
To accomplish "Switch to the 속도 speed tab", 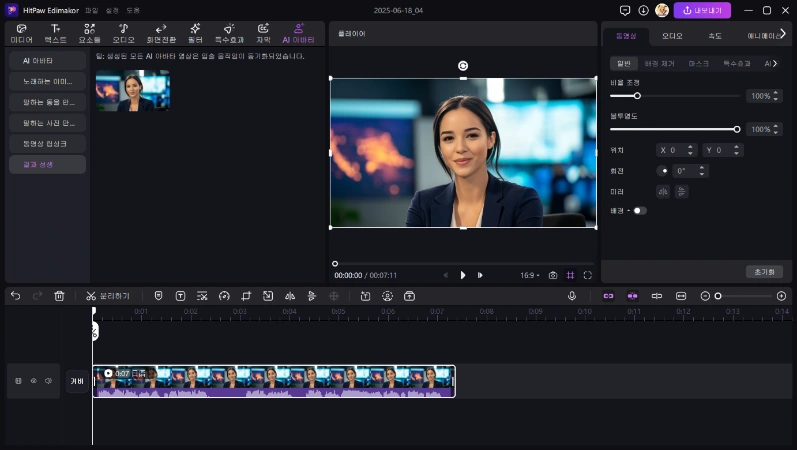I will click(715, 36).
